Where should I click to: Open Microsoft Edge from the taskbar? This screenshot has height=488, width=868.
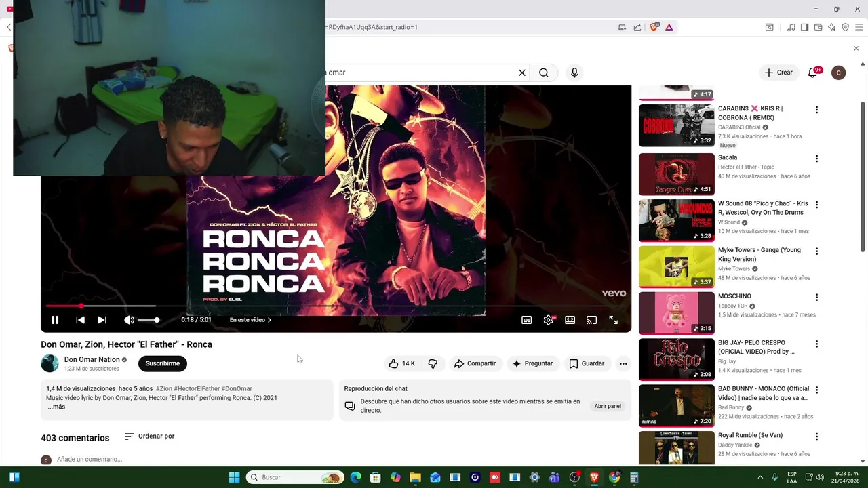point(356,477)
